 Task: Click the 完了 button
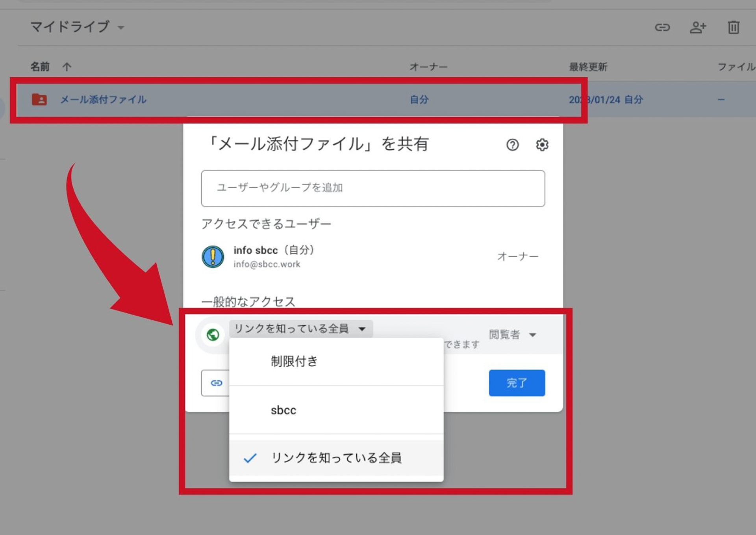tap(517, 383)
